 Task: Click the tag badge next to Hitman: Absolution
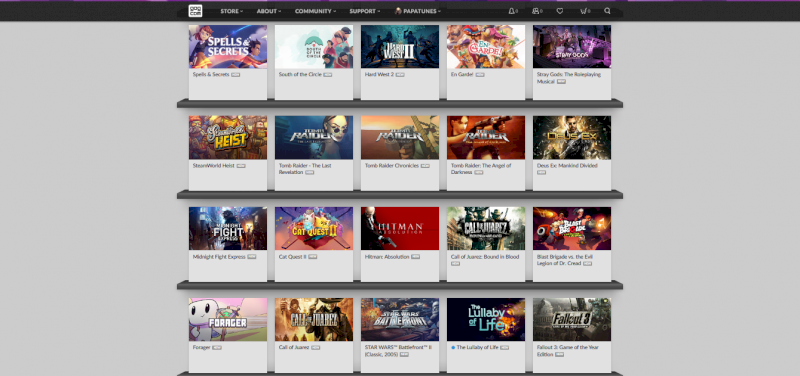[x=415, y=257]
